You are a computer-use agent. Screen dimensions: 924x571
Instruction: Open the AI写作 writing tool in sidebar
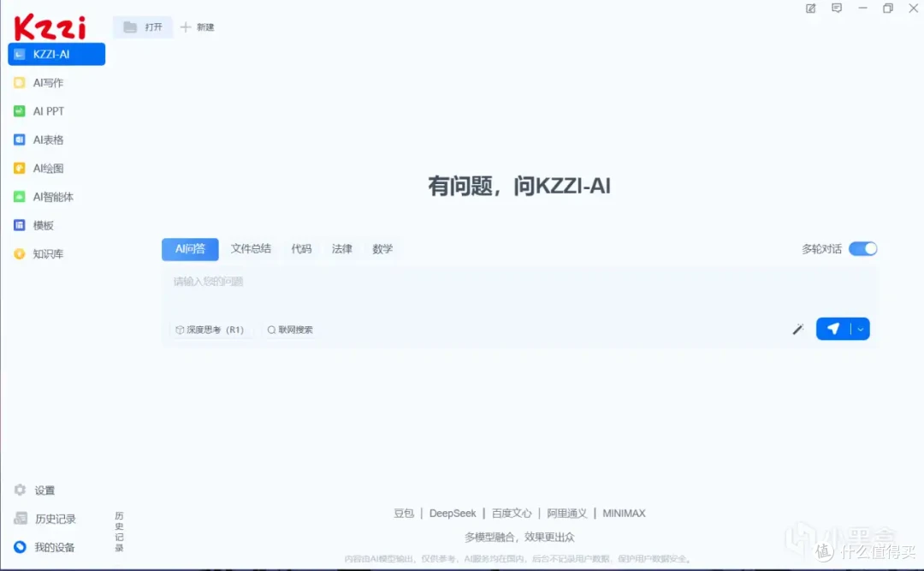click(49, 82)
